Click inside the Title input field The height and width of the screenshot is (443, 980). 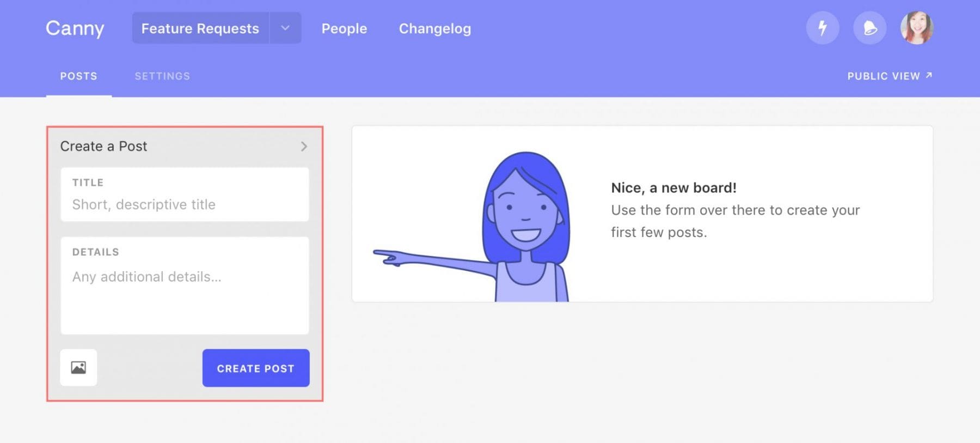(x=185, y=204)
